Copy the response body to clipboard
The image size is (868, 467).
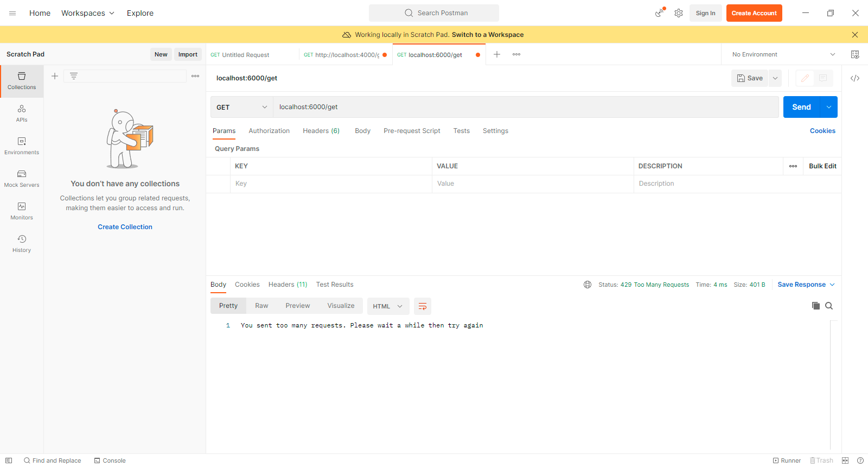click(816, 306)
